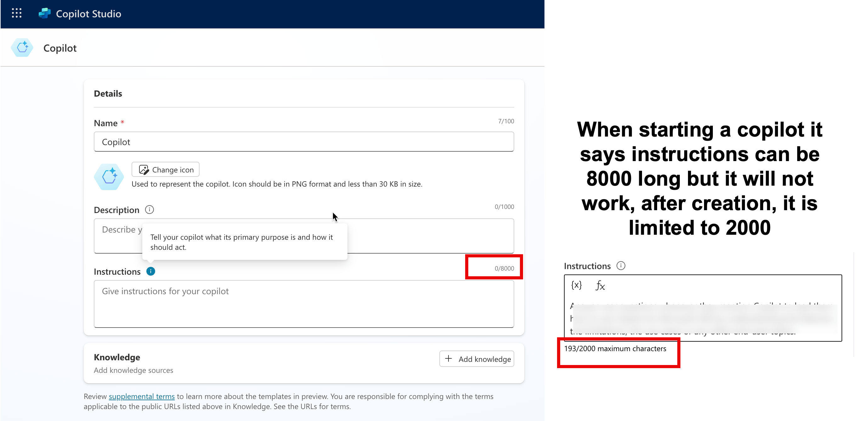Viewport: 868px width, 421px height.
Task: Click the Description info icon
Action: click(x=149, y=210)
